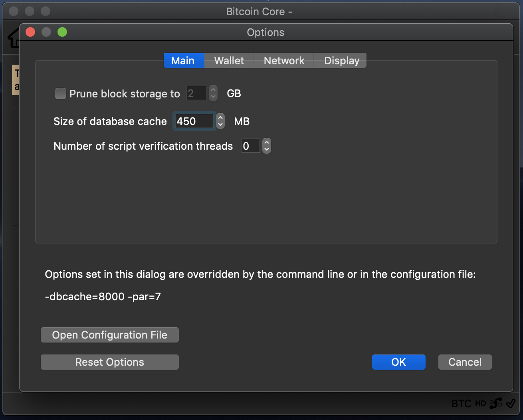Click the network connections icon in status bar
The image size is (523, 420).
coord(496,403)
